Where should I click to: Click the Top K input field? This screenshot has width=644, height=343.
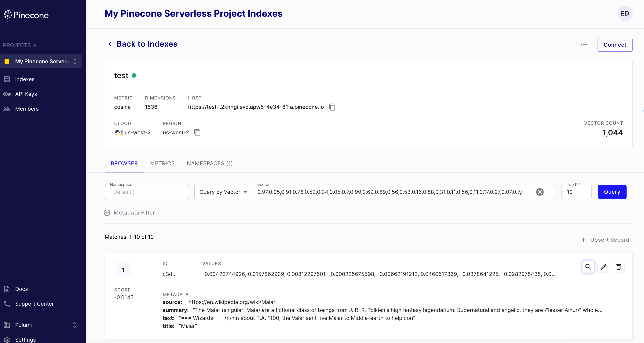click(x=576, y=192)
